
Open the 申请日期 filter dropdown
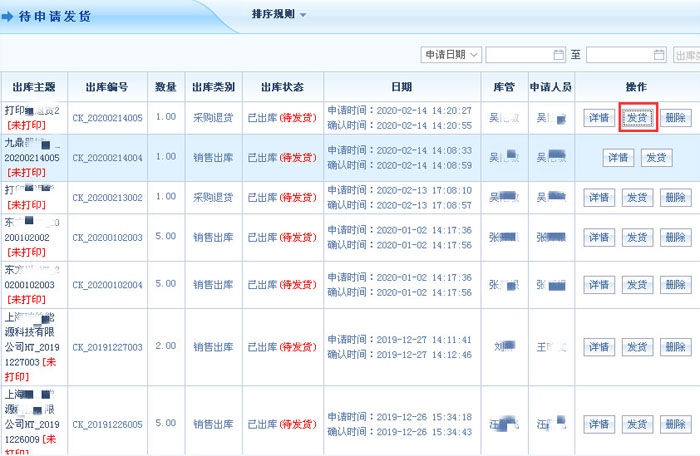[451, 55]
